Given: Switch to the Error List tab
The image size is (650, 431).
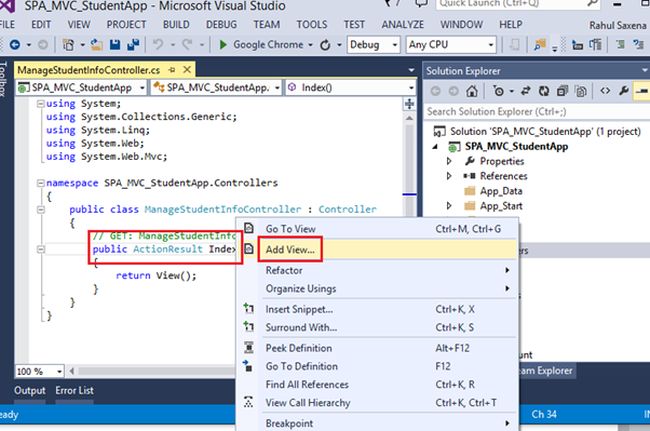Looking at the screenshot, I should [75, 390].
